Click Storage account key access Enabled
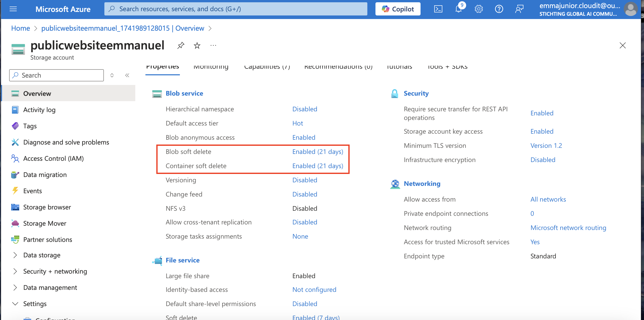The image size is (644, 320). click(542, 131)
